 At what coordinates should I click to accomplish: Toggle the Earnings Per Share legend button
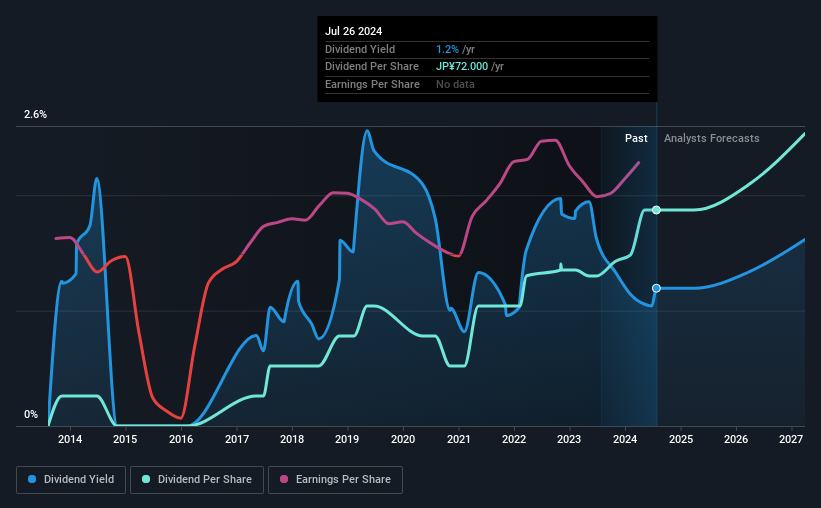[x=336, y=480]
